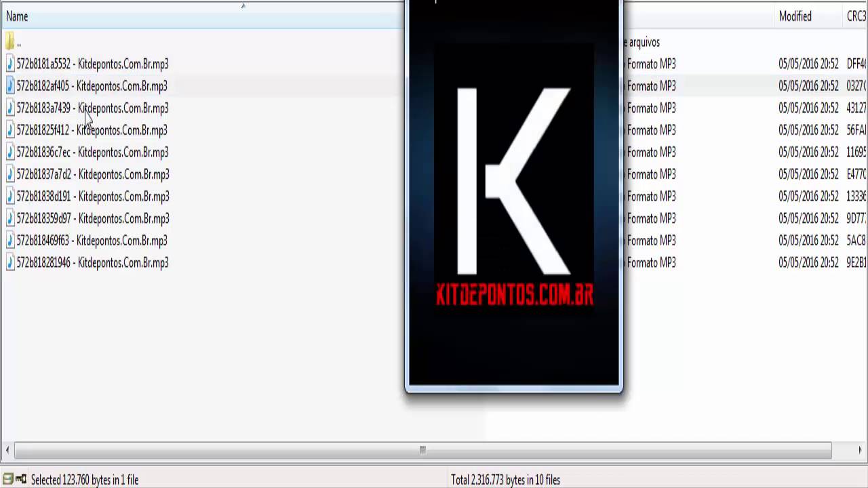The width and height of the screenshot is (868, 488).
Task: Click the drive icon in status bar
Action: [7, 479]
